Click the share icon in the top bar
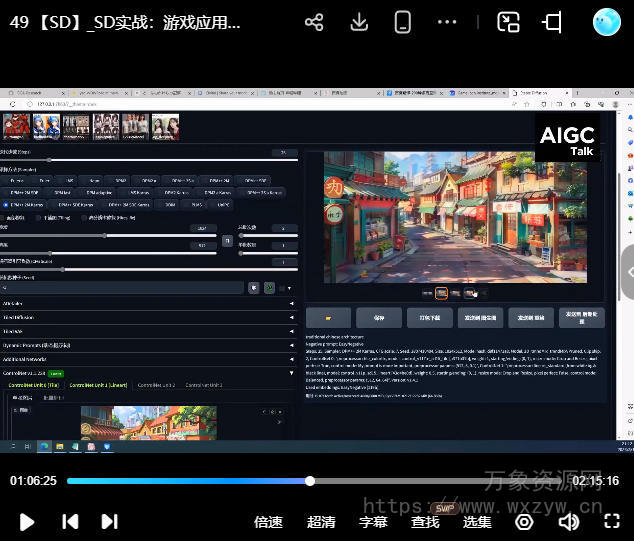Image resolution: width=634 pixels, height=541 pixels. coord(314,22)
